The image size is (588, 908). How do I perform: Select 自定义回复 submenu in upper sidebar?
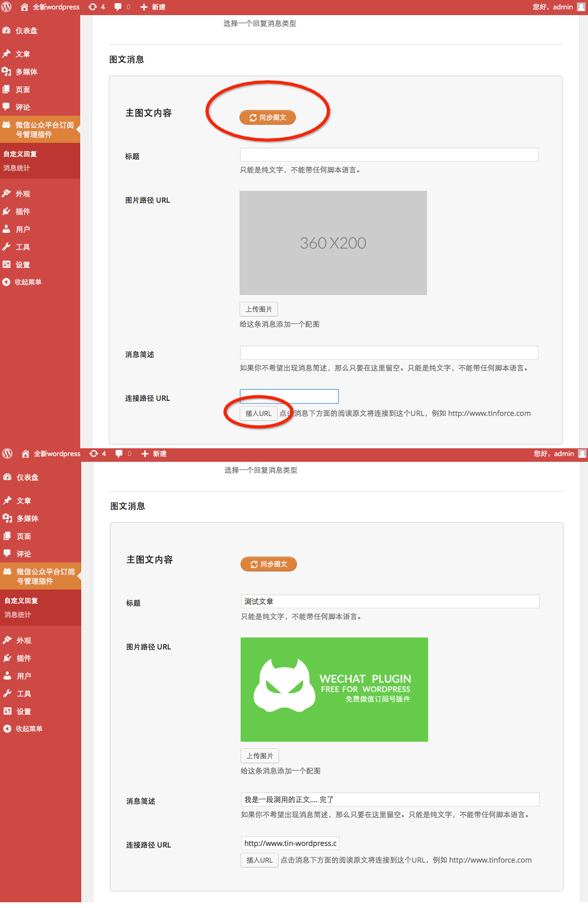(x=20, y=154)
